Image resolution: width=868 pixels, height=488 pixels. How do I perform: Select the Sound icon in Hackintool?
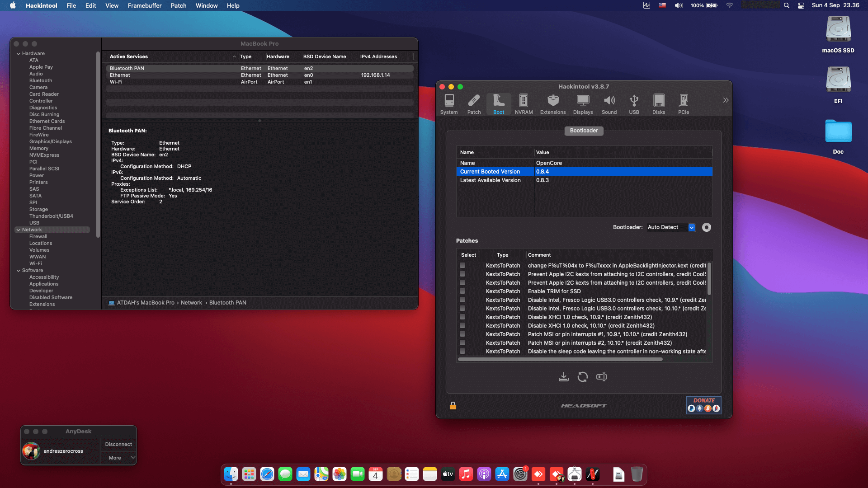pyautogui.click(x=609, y=104)
